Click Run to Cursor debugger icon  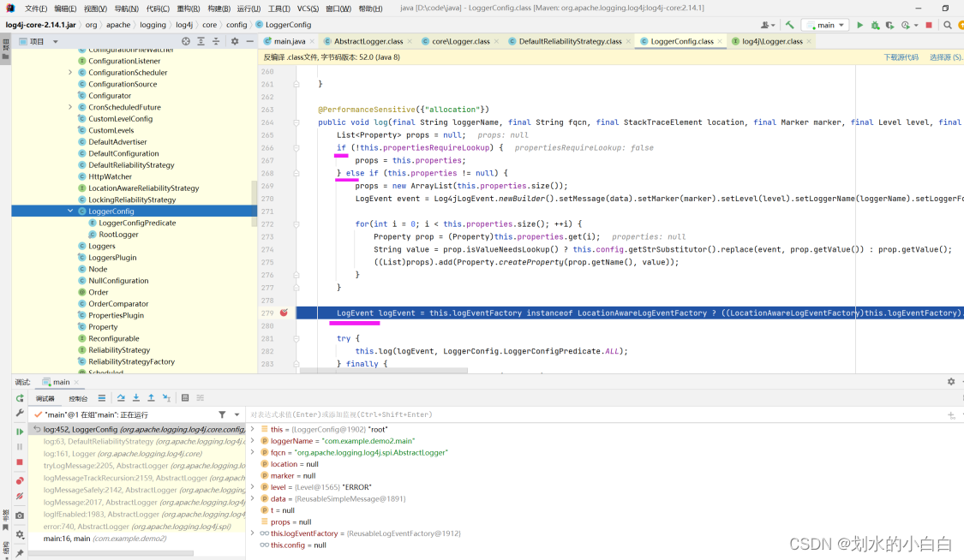pos(166,398)
